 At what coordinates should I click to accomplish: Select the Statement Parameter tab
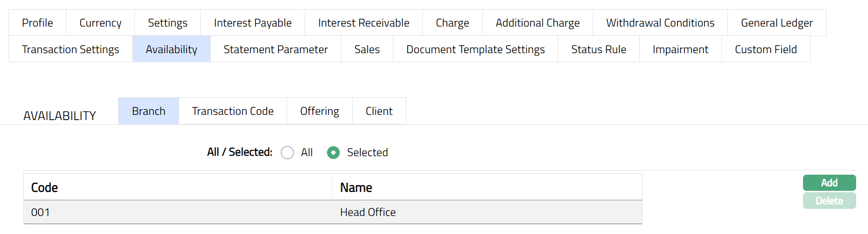[275, 49]
